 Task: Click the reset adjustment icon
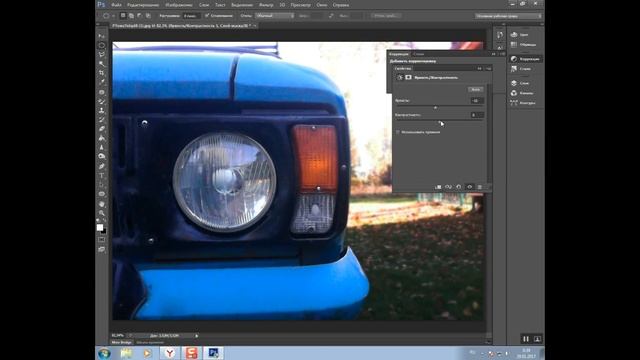[459, 187]
